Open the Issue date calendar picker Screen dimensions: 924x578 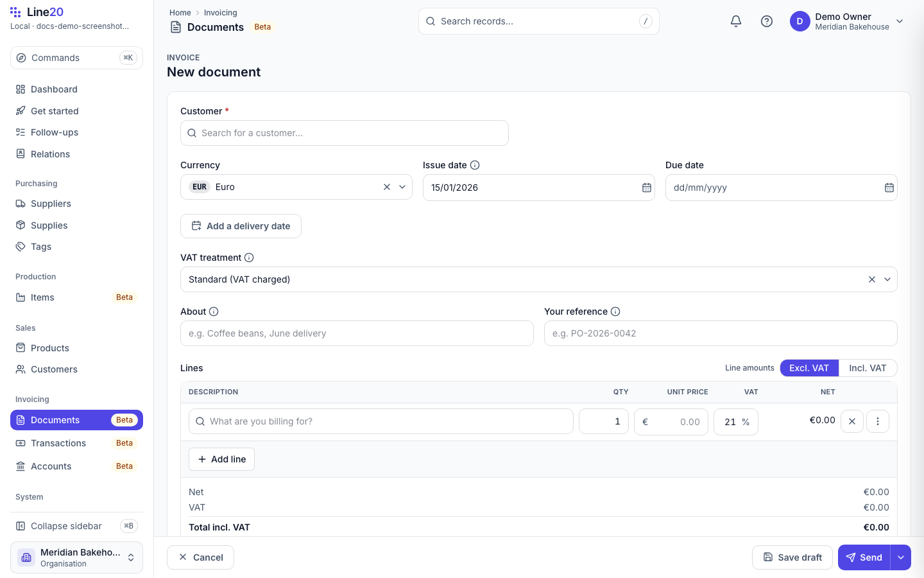[647, 188]
